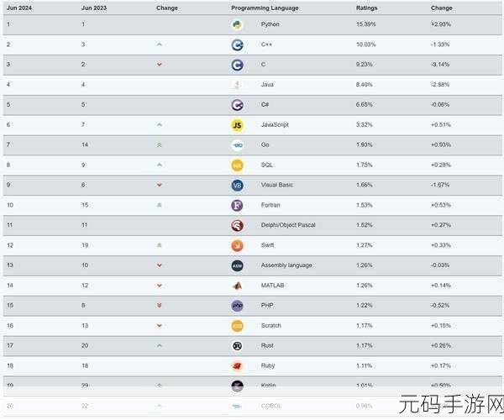
Task: Click the Scratch language name
Action: [271, 326]
